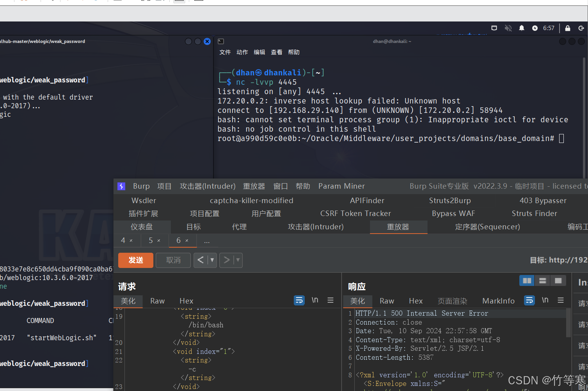
Task: Switch to the 攻击器(Intruder) tool tab
Action: point(316,227)
